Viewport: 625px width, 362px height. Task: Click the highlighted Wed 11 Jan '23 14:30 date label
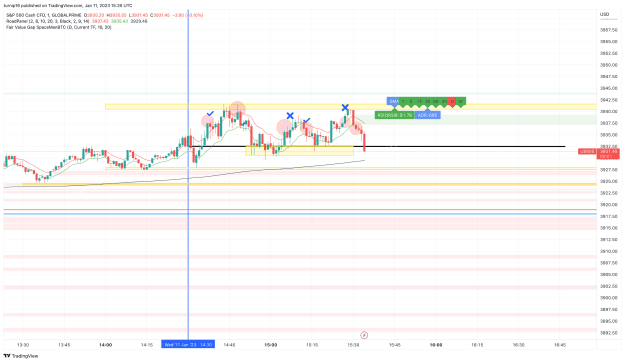tap(188, 344)
